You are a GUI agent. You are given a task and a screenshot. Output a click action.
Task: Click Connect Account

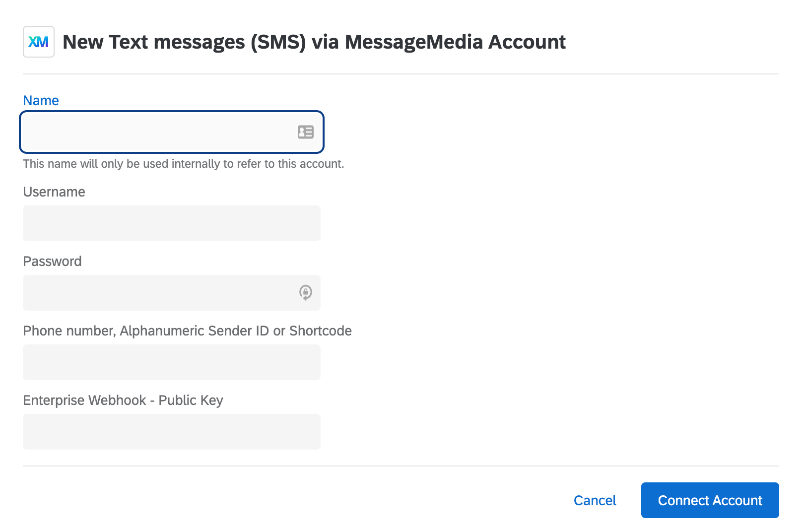710,500
